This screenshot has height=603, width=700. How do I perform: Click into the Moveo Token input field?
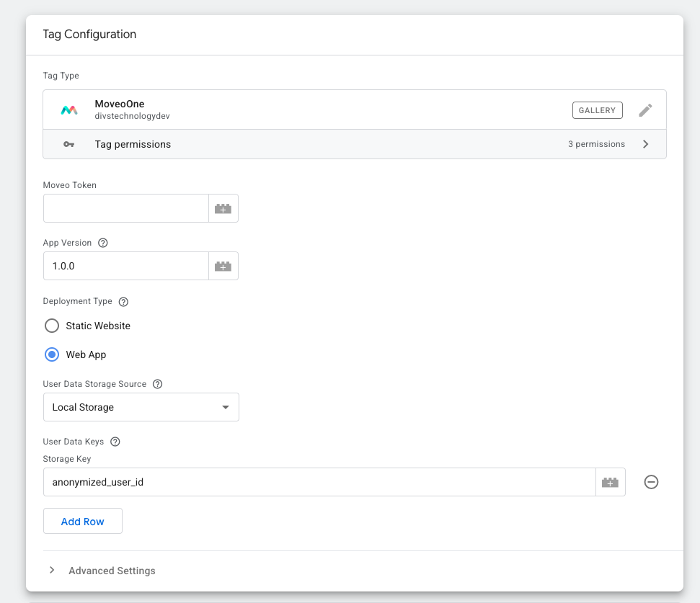[126, 208]
